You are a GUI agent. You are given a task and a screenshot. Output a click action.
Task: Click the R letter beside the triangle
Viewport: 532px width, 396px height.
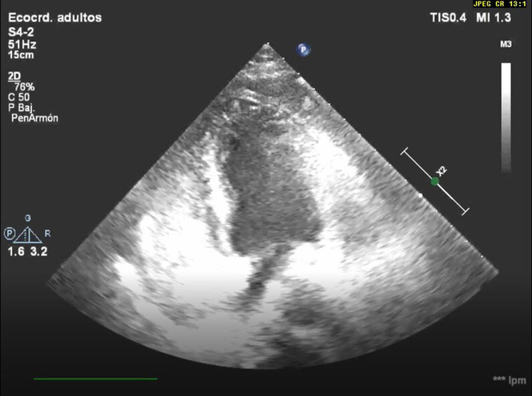[x=47, y=234]
